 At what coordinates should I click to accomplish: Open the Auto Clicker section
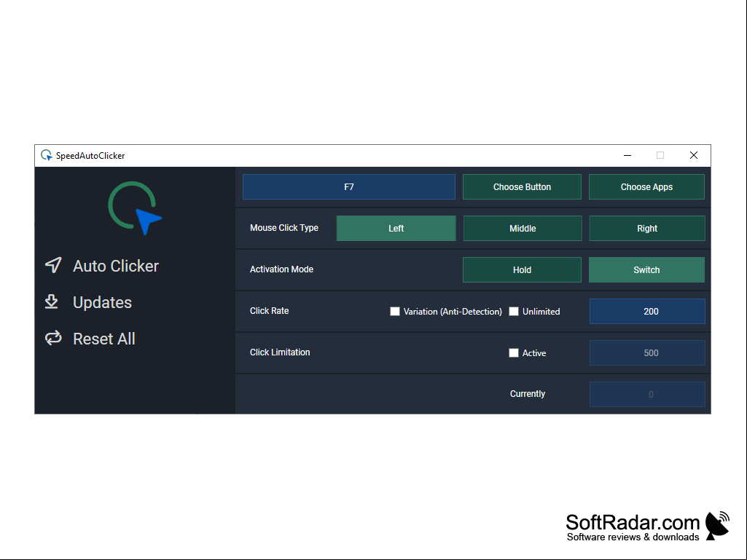click(116, 266)
